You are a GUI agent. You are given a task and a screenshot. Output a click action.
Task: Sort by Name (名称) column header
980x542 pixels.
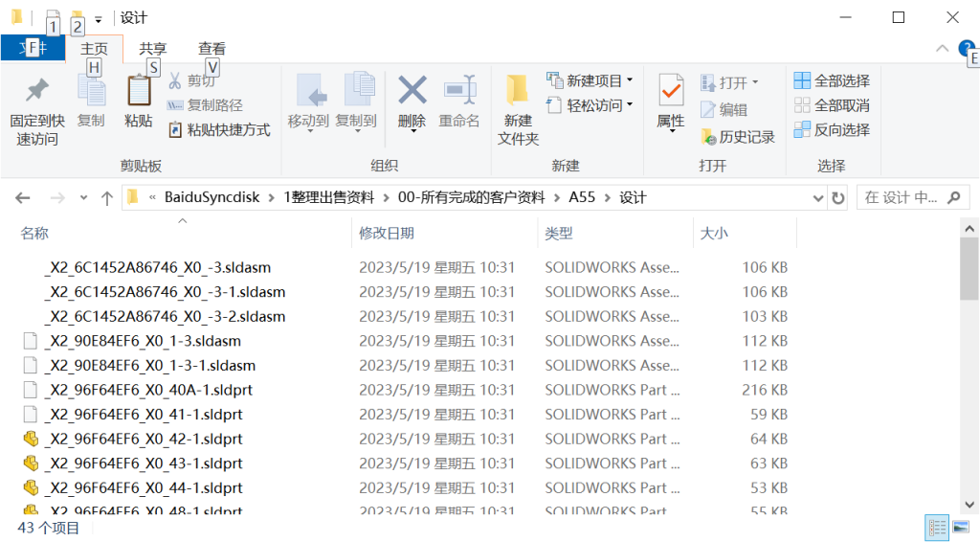[34, 234]
